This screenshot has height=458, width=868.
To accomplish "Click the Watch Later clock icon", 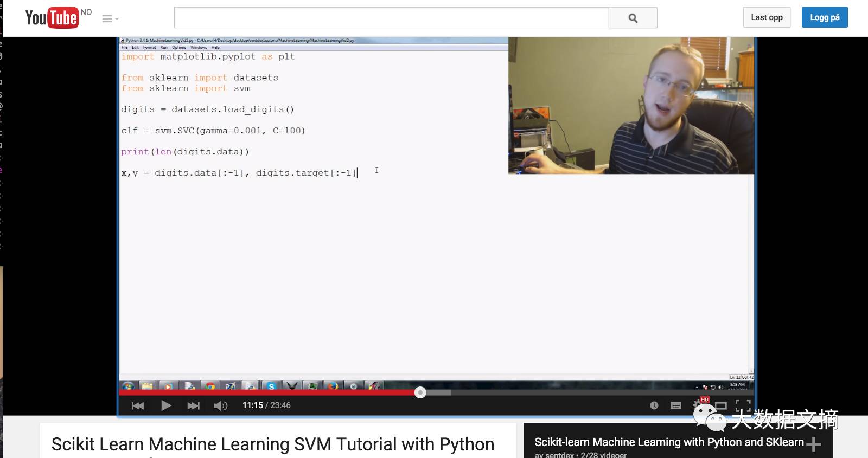I will pos(654,405).
